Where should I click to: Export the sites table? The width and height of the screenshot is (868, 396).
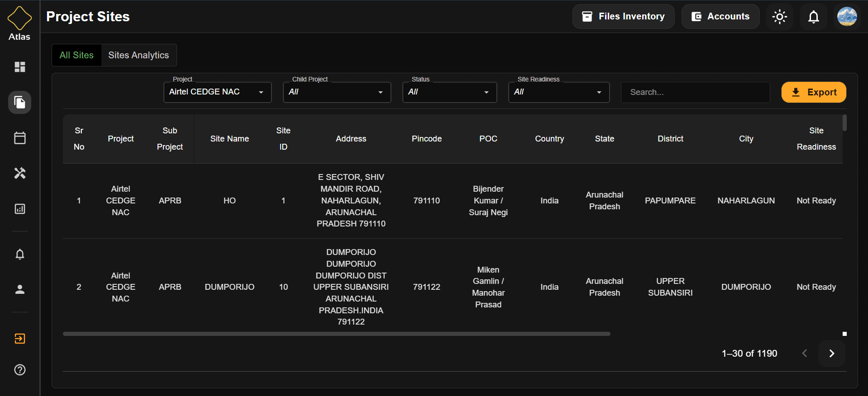tap(813, 92)
